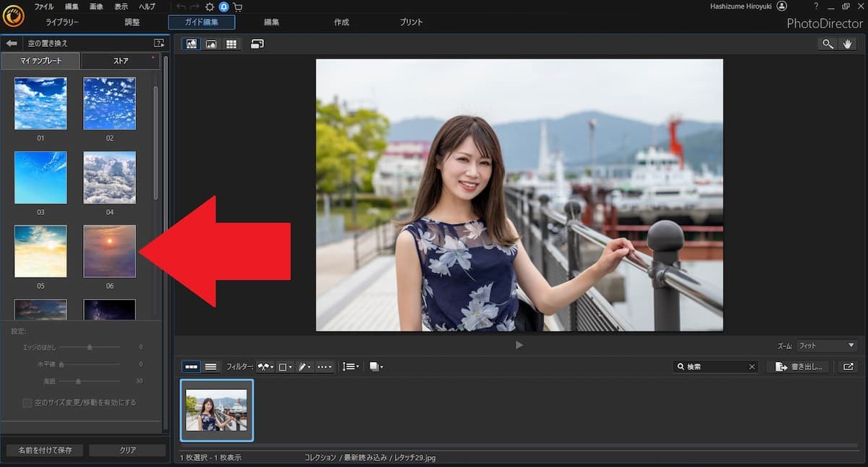This screenshot has height=467, width=868.
Task: Open the flag filter dropdown
Action: point(265,367)
